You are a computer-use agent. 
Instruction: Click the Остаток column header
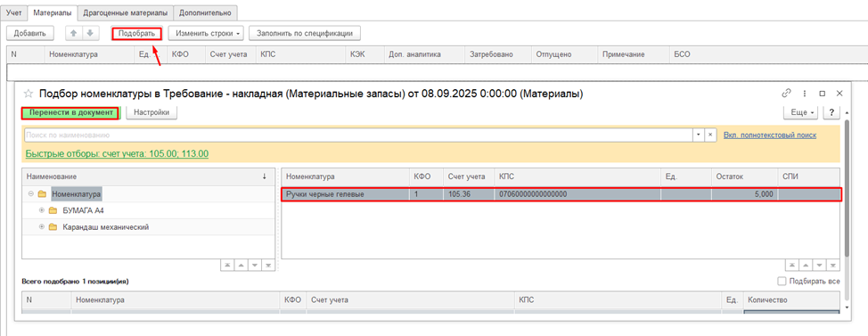[x=744, y=176]
